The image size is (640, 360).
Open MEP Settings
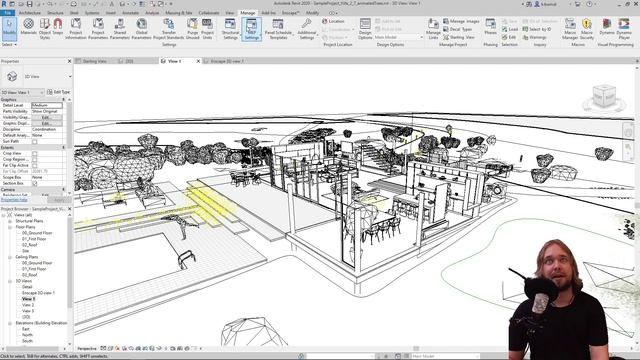[x=251, y=29]
